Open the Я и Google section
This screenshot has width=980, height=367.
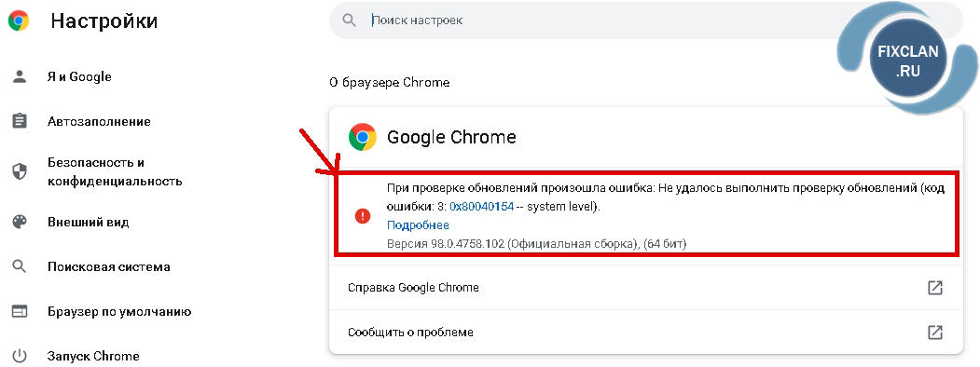pyautogui.click(x=79, y=76)
